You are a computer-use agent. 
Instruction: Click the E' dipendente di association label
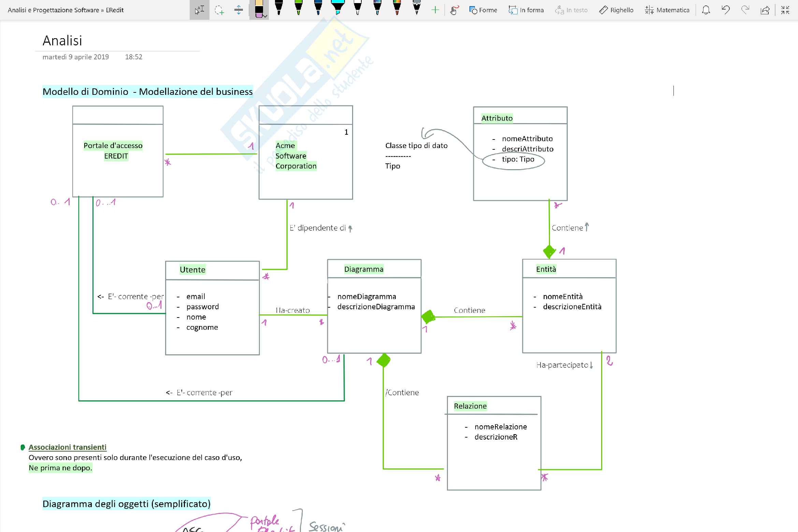(x=318, y=228)
